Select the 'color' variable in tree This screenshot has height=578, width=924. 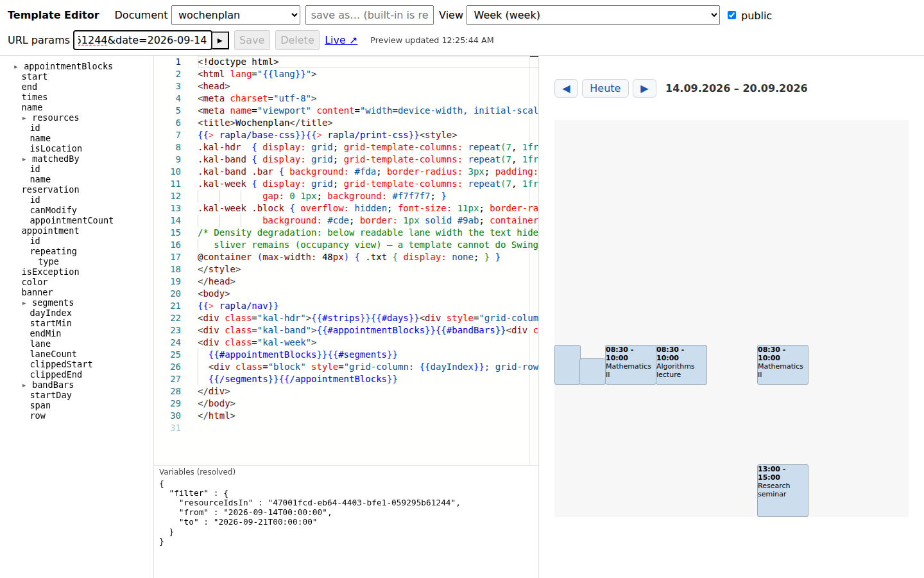point(35,283)
